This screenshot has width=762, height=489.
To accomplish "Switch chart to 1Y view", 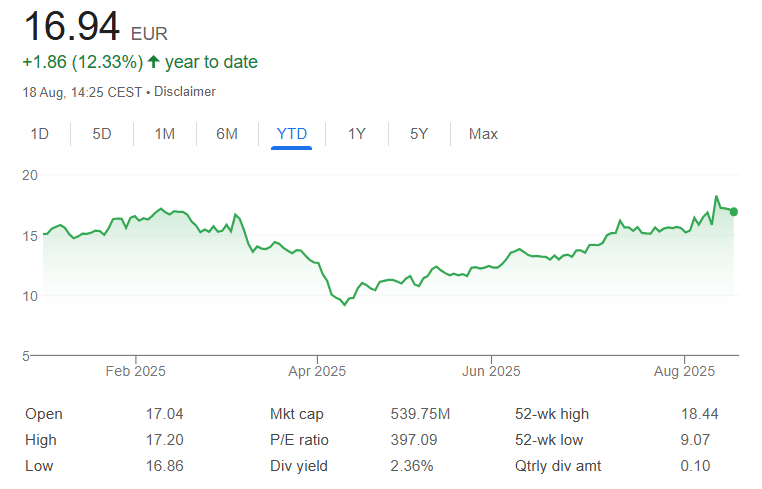I will tap(356, 134).
